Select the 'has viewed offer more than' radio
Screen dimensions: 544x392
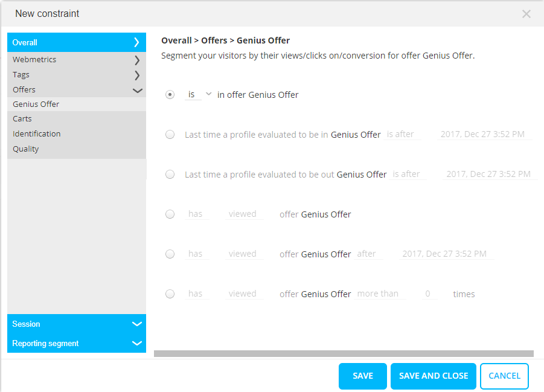coord(170,294)
